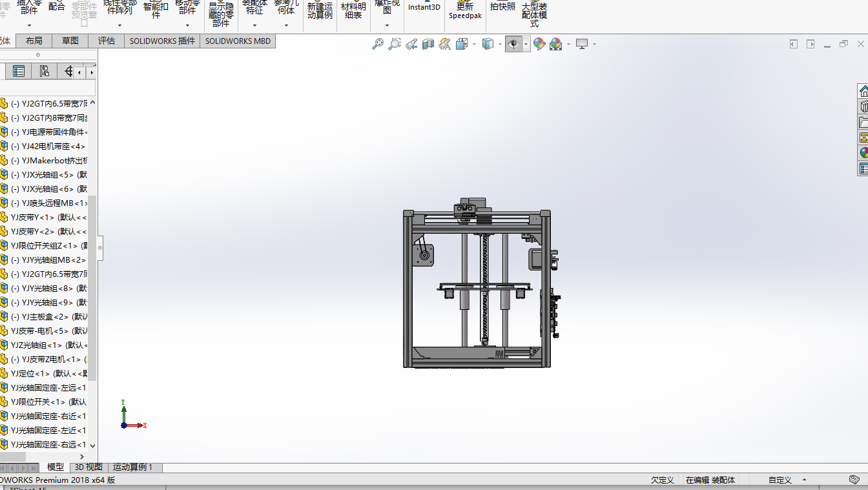Toggle the Hide/Show Items eye button

coord(514,44)
